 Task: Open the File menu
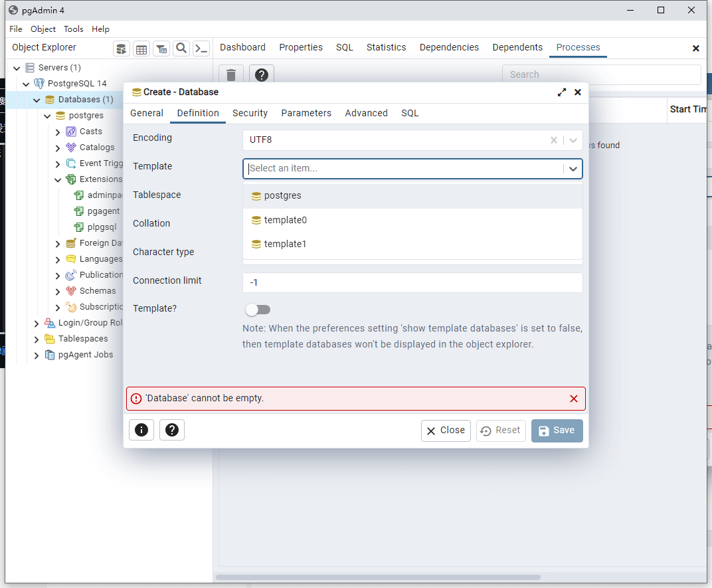pyautogui.click(x=16, y=29)
